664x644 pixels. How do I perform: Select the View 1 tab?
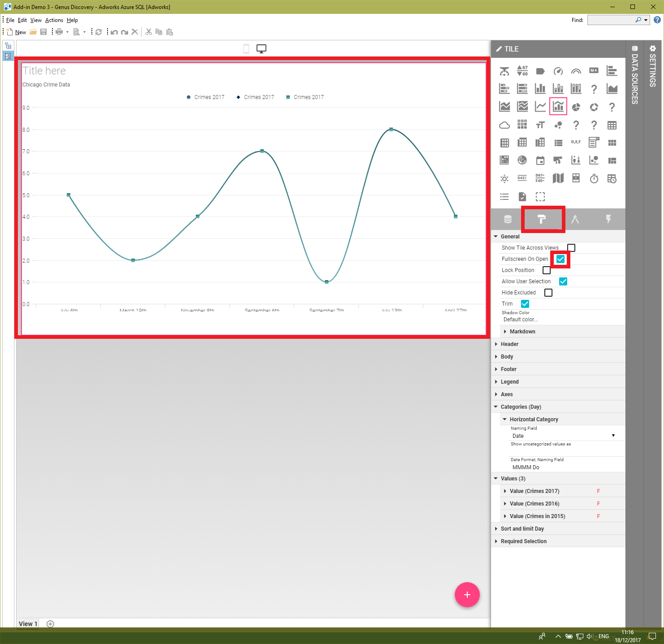coord(28,624)
